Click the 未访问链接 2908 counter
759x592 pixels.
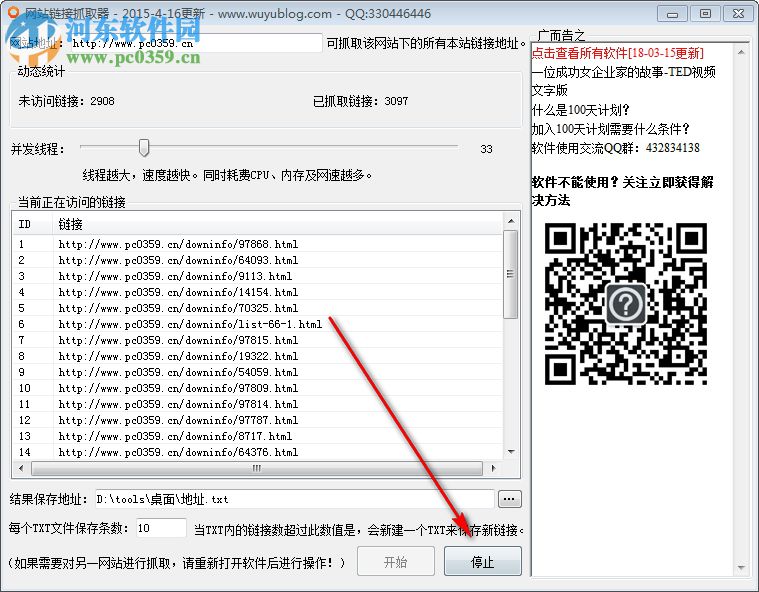coord(67,101)
